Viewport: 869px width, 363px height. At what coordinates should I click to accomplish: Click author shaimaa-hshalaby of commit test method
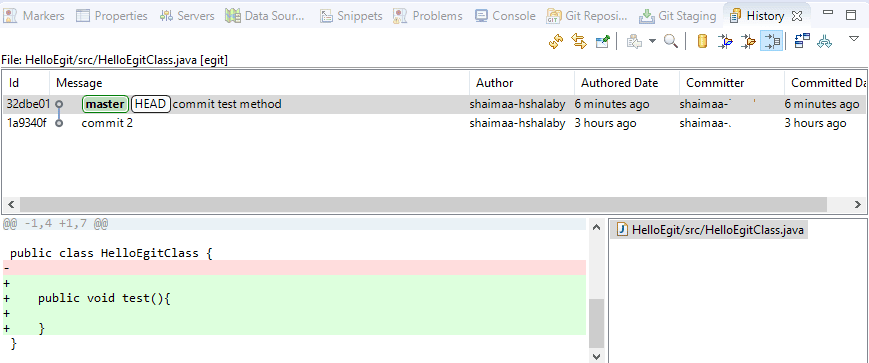(517, 104)
